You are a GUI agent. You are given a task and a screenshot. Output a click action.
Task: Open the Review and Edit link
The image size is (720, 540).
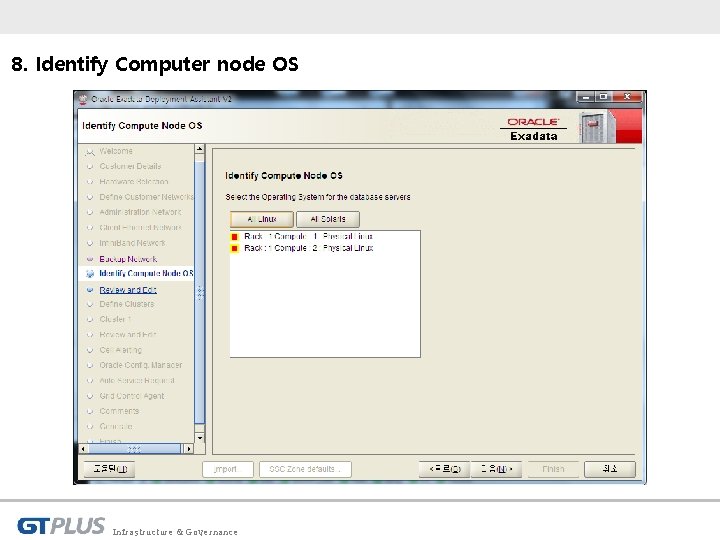(x=128, y=290)
